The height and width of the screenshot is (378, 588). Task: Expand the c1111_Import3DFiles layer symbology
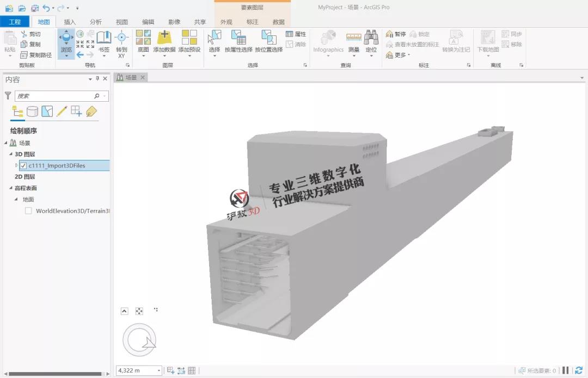pos(16,165)
